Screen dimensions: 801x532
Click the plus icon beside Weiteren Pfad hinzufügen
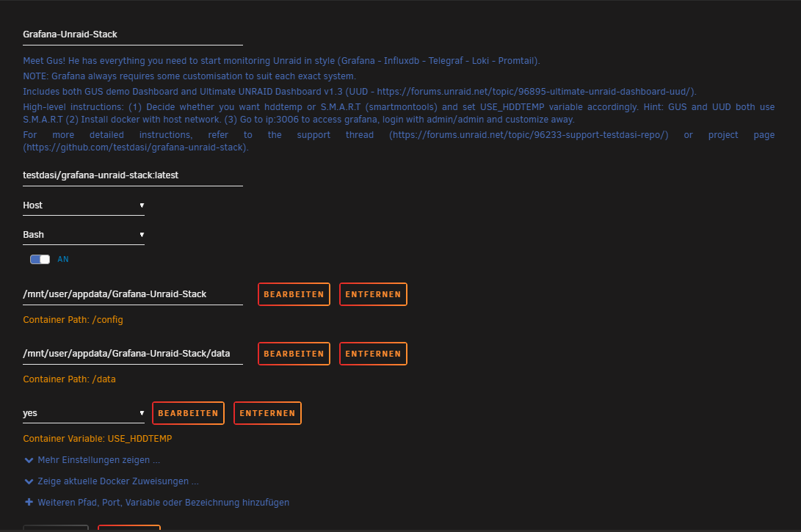[x=29, y=503]
